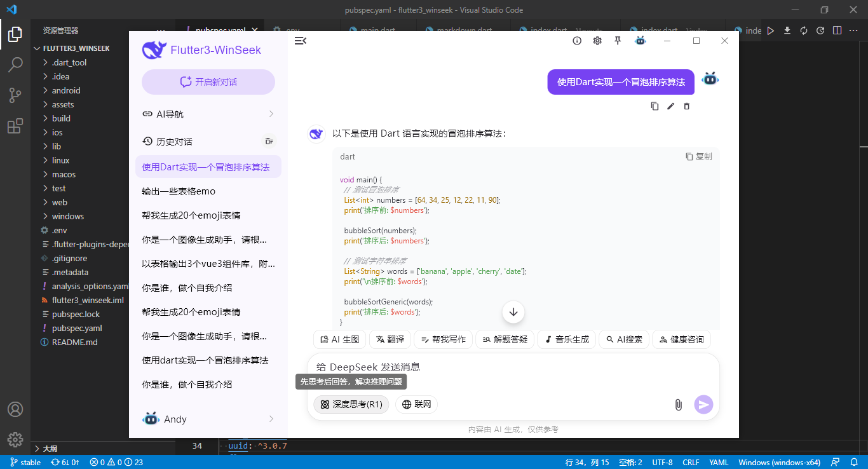Click the DeepSeek whale logo in the sidebar

[x=154, y=50]
